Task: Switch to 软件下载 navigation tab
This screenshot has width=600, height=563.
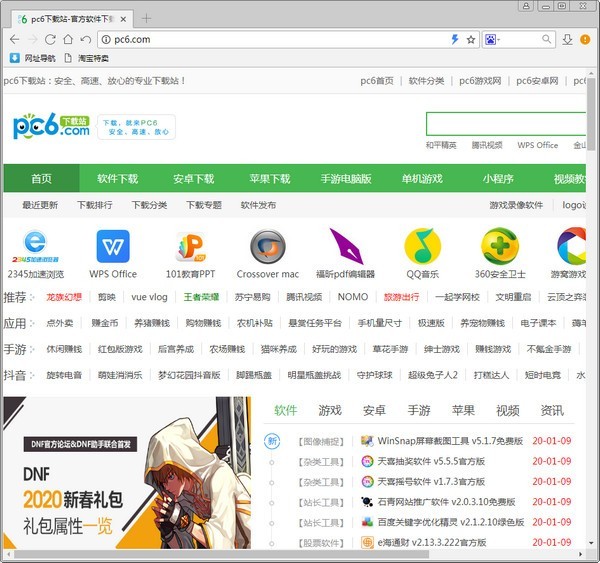Action: 117,179
